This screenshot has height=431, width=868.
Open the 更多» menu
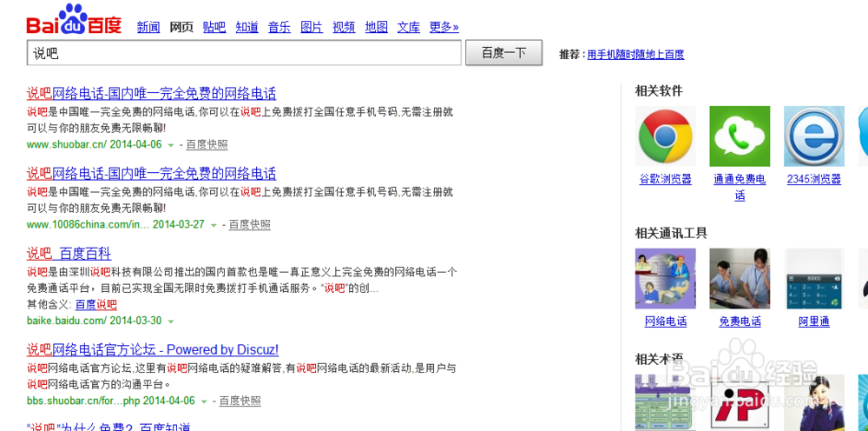click(444, 27)
